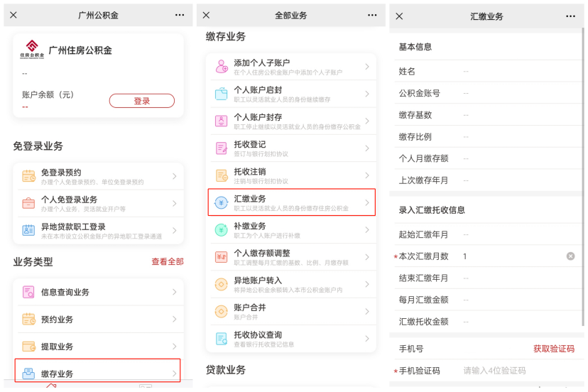
Task: Tap the 每月汇缴金额 row
Action: point(487,300)
